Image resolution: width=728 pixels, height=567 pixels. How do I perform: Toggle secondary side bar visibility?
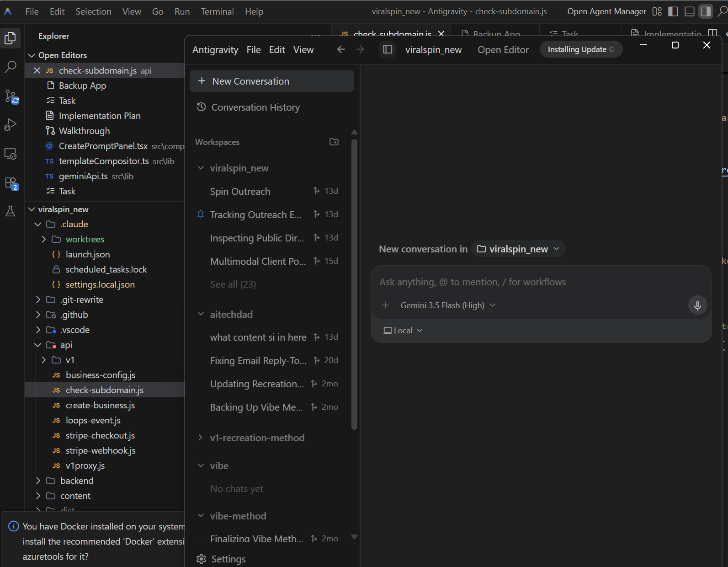coord(706,11)
